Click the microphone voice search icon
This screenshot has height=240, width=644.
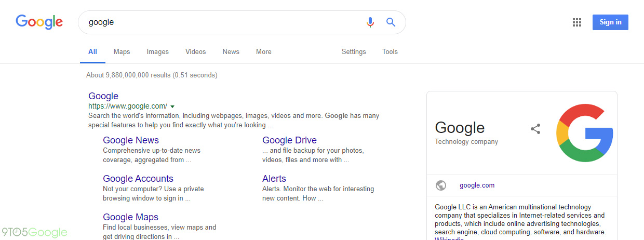(x=370, y=22)
